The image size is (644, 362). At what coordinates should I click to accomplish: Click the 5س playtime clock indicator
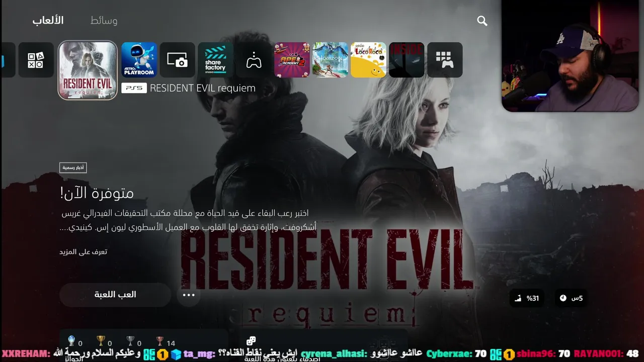click(571, 298)
